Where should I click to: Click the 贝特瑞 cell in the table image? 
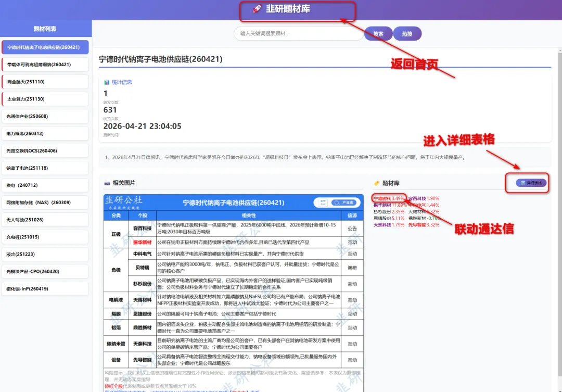click(x=142, y=268)
